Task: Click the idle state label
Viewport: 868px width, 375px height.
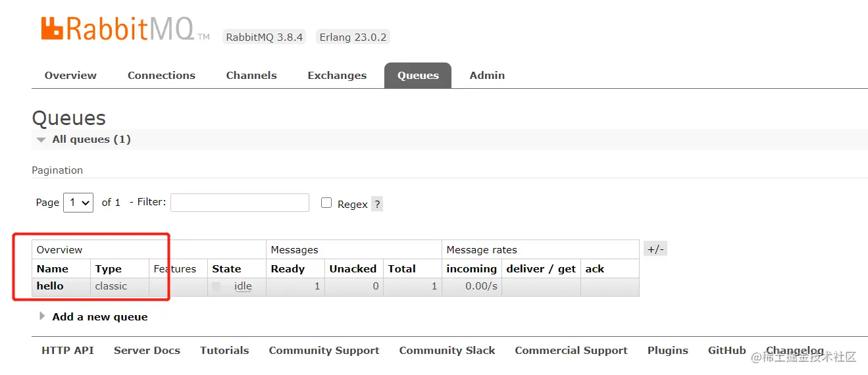Action: pyautogui.click(x=243, y=286)
